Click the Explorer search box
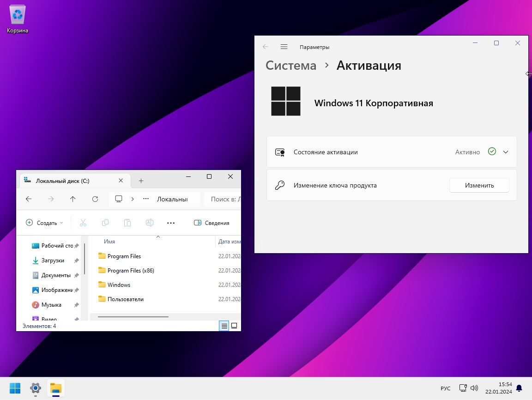This screenshot has height=400, width=532. tap(223, 199)
